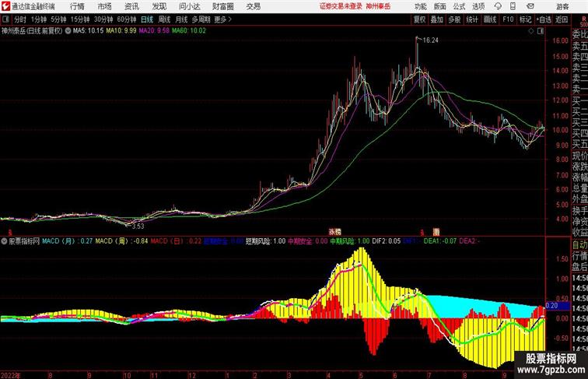The height and width of the screenshot is (379, 588).
Task: Select the 日线 daily period
Action: (x=147, y=19)
